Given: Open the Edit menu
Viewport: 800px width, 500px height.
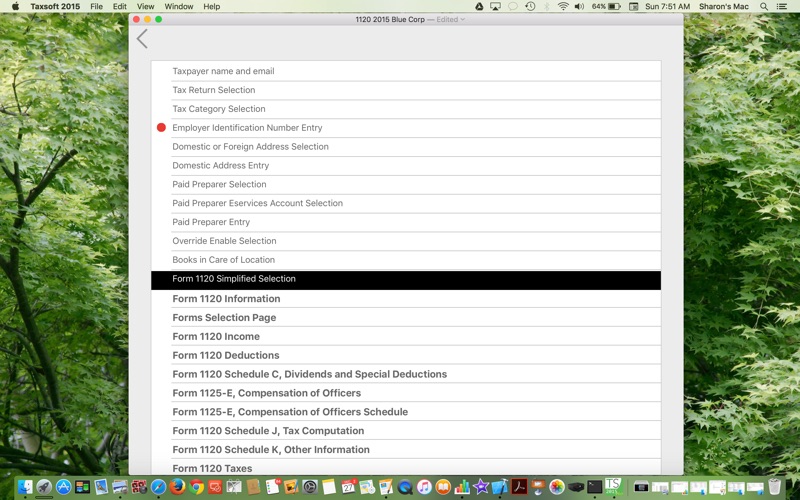Looking at the screenshot, I should pos(120,6).
